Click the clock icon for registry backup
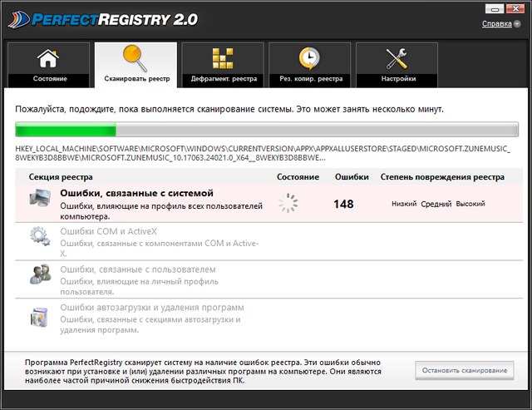This screenshot has width=532, height=410. [308, 59]
